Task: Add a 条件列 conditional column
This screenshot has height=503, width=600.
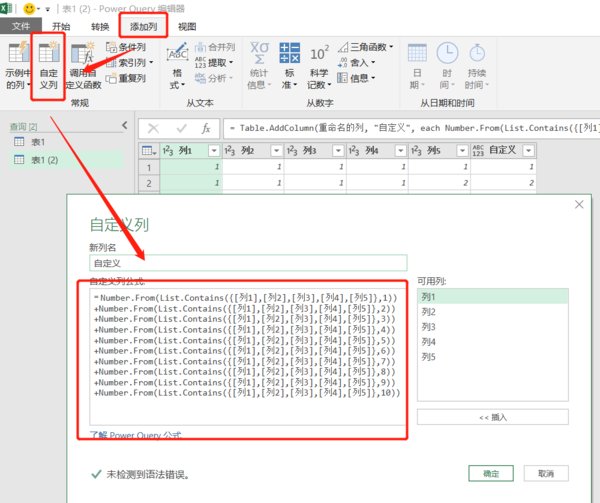Action: [126, 47]
